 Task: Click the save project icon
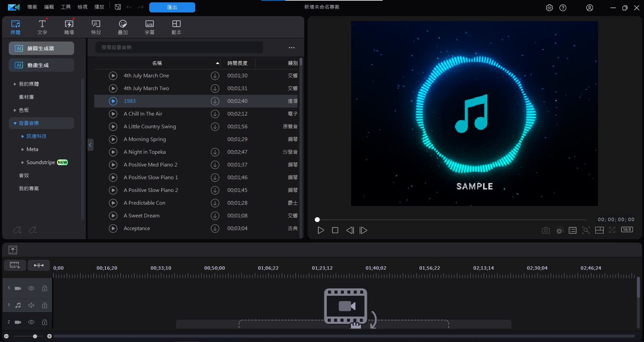pyautogui.click(x=118, y=7)
